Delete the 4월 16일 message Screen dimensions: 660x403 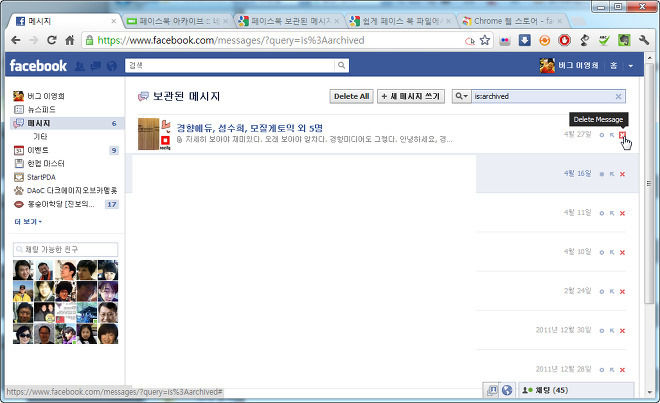tap(622, 174)
